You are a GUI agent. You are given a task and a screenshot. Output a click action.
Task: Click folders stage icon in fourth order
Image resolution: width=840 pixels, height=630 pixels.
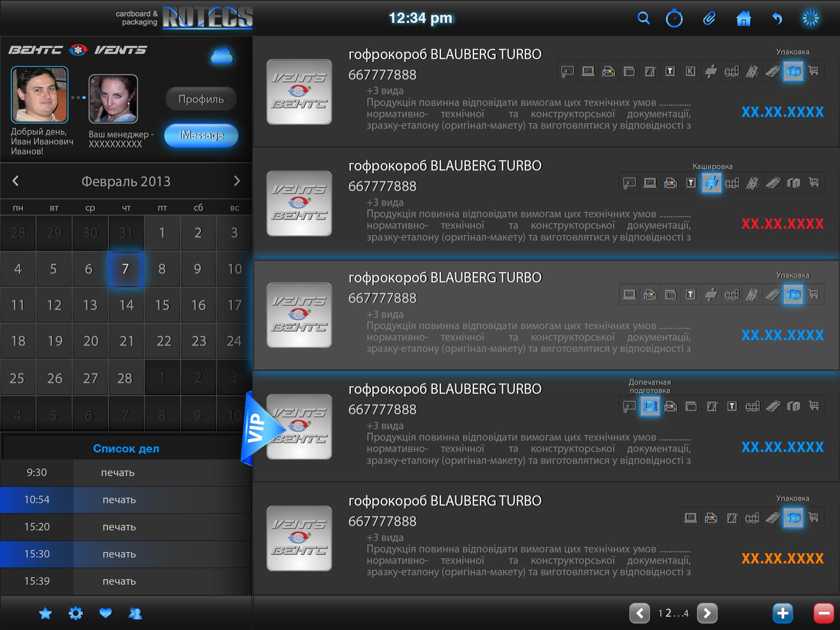691,406
